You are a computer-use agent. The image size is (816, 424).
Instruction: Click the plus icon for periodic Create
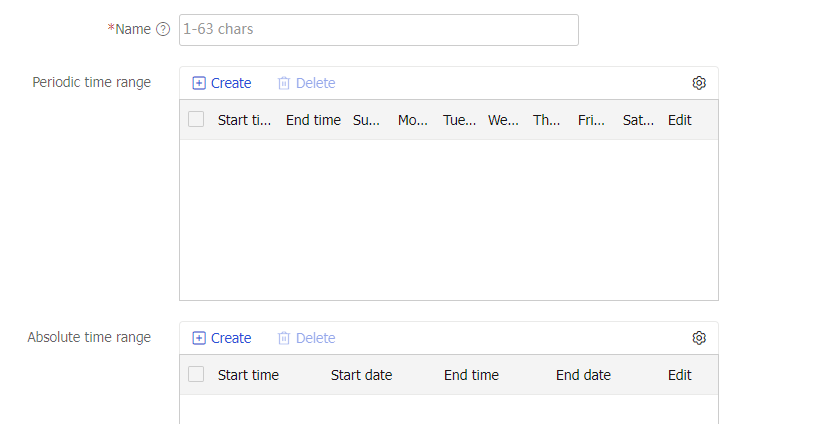[x=199, y=83]
